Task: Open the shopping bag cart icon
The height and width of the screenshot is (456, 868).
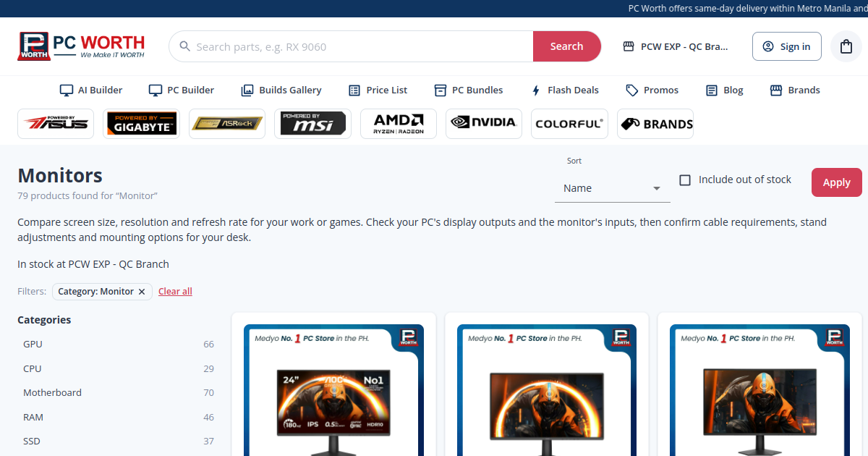Action: pyautogui.click(x=846, y=46)
